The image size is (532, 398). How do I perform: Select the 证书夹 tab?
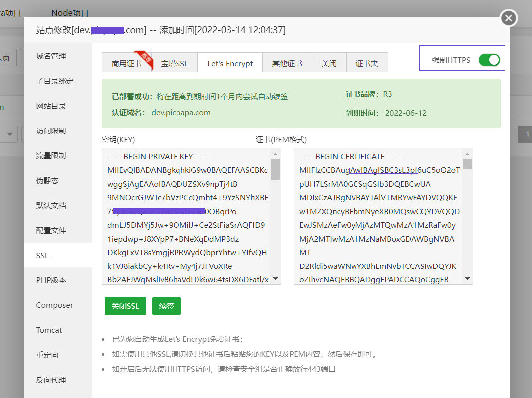pos(367,64)
